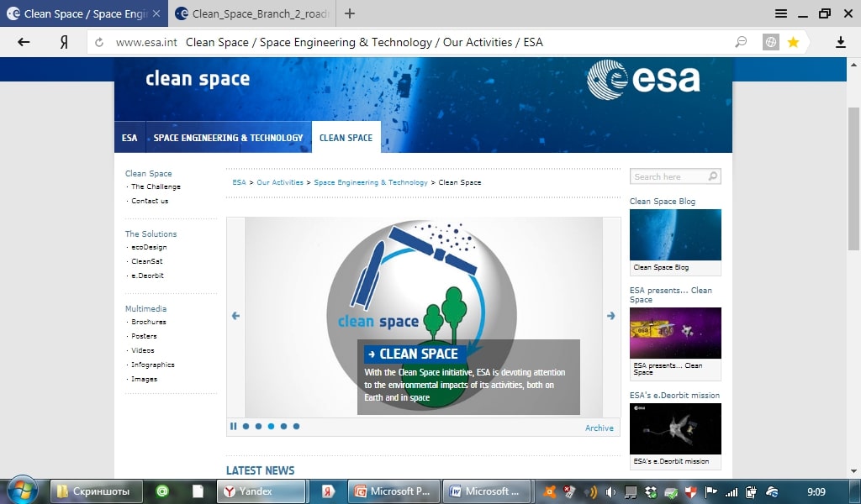861x504 pixels.
Task: Open the browser downloads arrow icon
Action: pyautogui.click(x=840, y=42)
